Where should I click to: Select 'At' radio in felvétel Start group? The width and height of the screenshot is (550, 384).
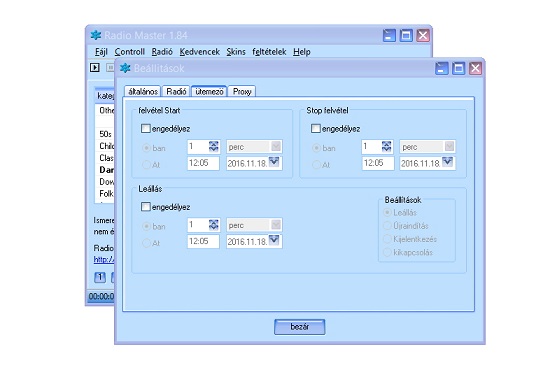[146, 164]
